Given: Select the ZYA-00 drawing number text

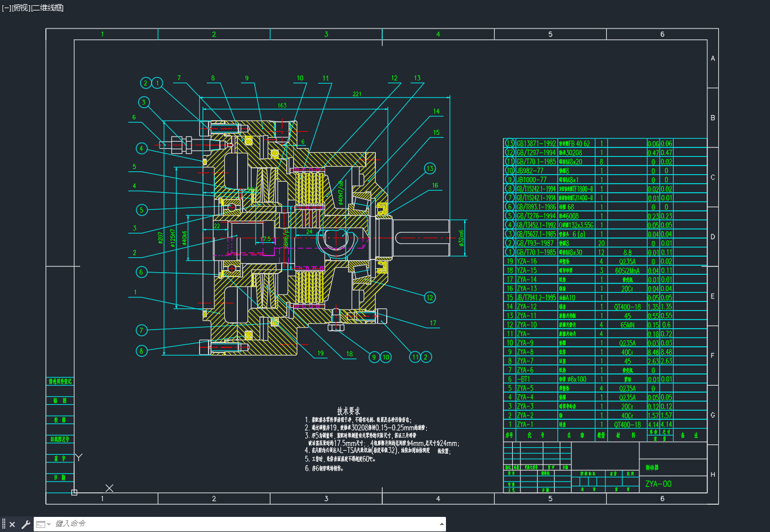Looking at the screenshot, I should pyautogui.click(x=659, y=484).
